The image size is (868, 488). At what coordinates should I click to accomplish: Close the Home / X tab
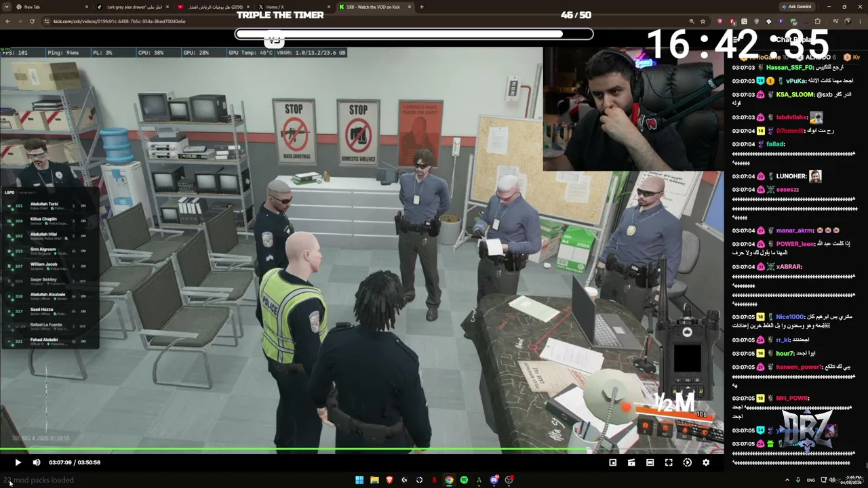tap(328, 7)
